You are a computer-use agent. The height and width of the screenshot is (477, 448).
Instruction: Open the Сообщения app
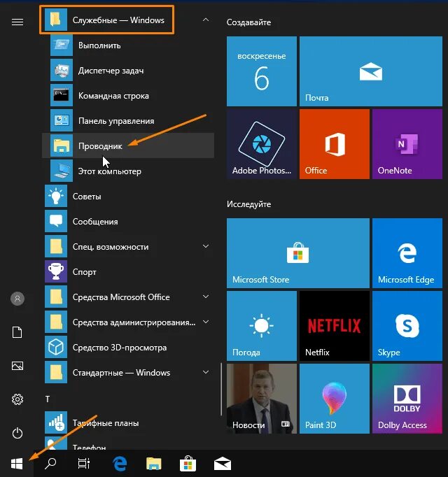(x=128, y=222)
